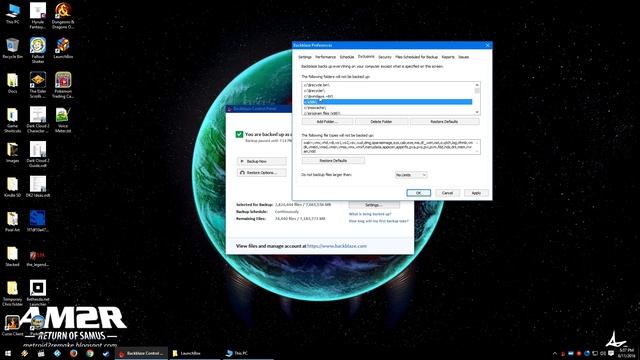Open Issues tab

[x=463, y=57]
